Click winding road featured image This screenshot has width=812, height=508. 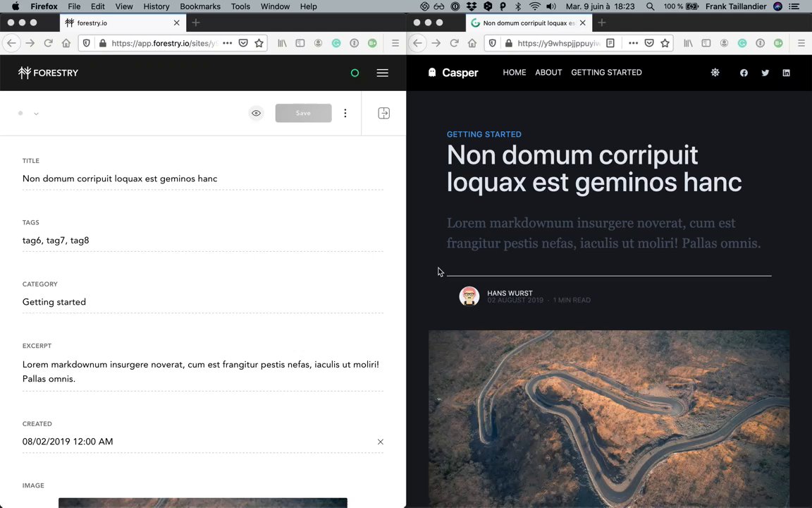click(609, 419)
